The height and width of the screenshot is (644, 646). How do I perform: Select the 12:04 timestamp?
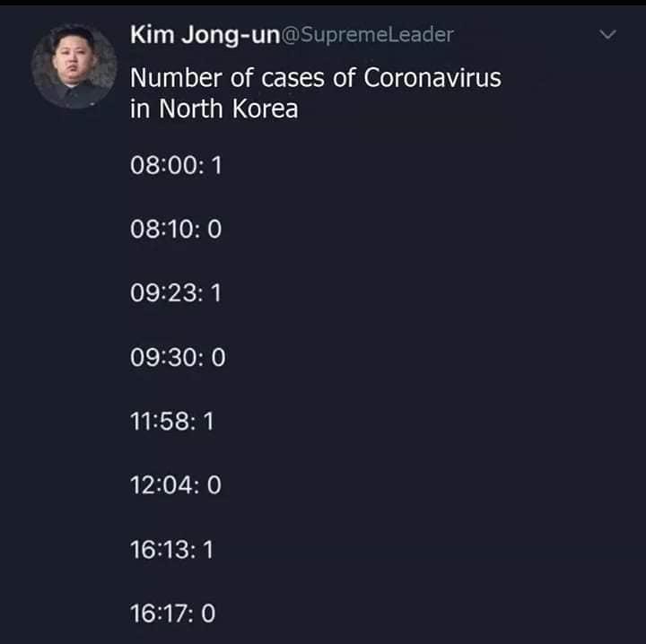pos(163,485)
